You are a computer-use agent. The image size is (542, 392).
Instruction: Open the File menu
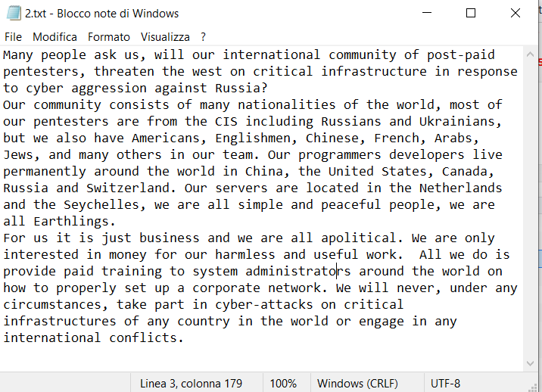[13, 36]
